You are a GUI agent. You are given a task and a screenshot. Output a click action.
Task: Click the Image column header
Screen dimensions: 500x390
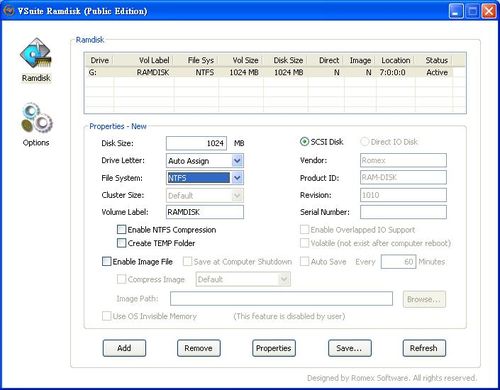click(x=360, y=60)
